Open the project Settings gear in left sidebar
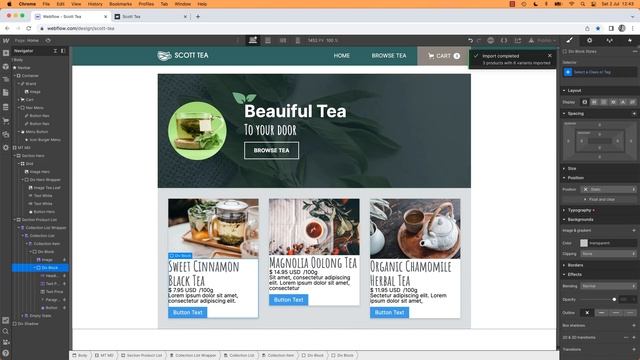The width and height of the screenshot is (640, 360). (x=6, y=147)
